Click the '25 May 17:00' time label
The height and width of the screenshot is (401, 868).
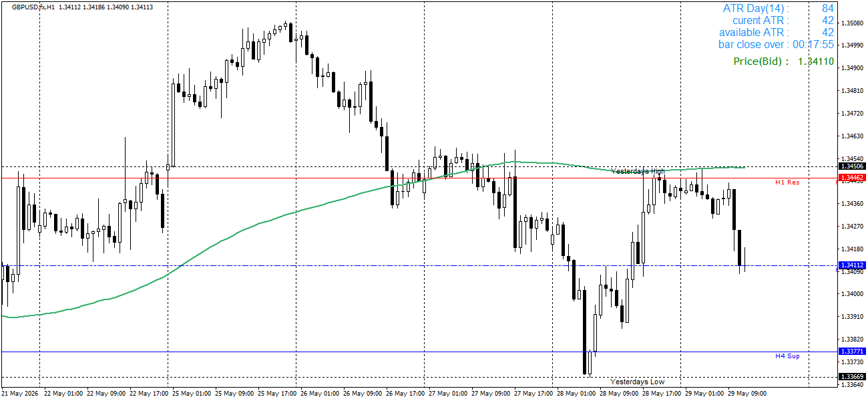coord(276,394)
